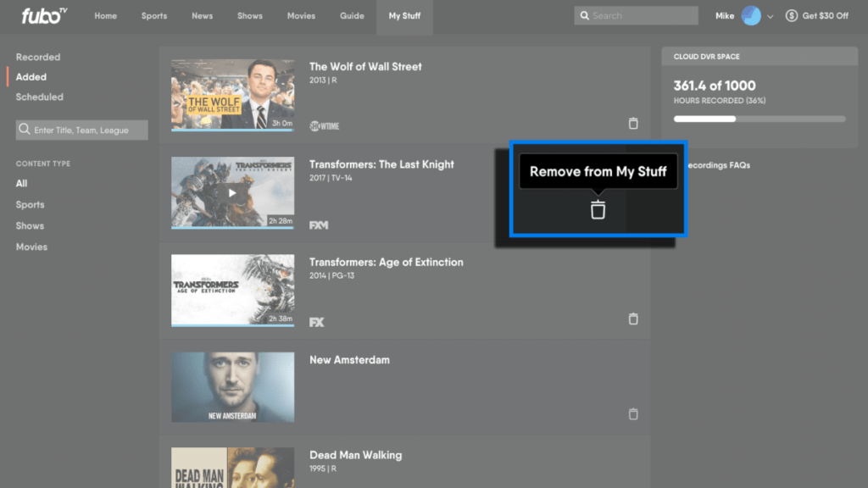Viewport: 868px width, 488px height.
Task: Click the trash icon inside the Remove from My Stuff tooltip
Action: click(598, 209)
